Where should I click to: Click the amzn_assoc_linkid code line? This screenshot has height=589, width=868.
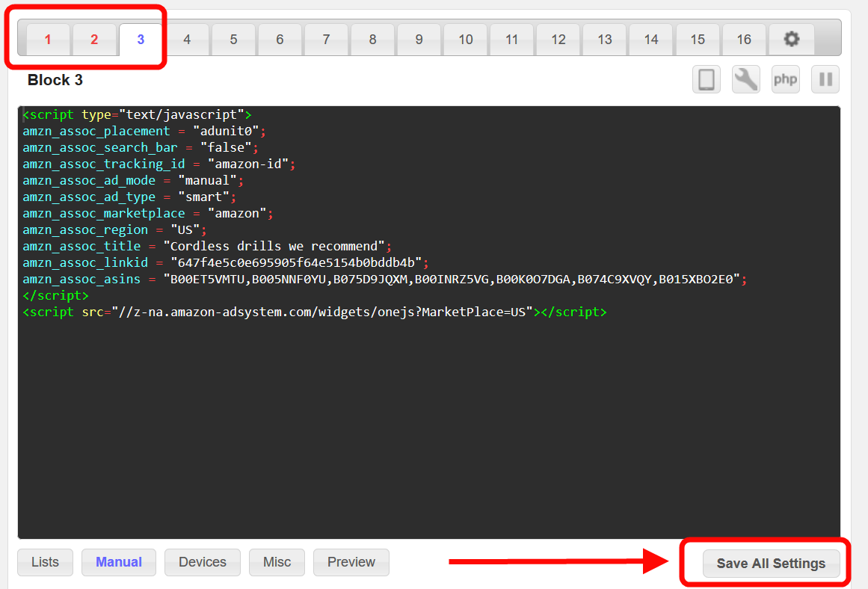[x=225, y=263]
